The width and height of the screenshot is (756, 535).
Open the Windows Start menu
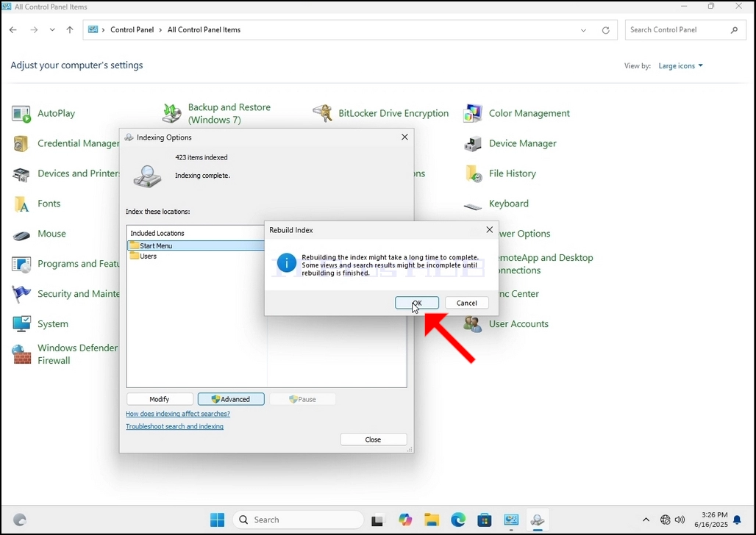(x=218, y=520)
